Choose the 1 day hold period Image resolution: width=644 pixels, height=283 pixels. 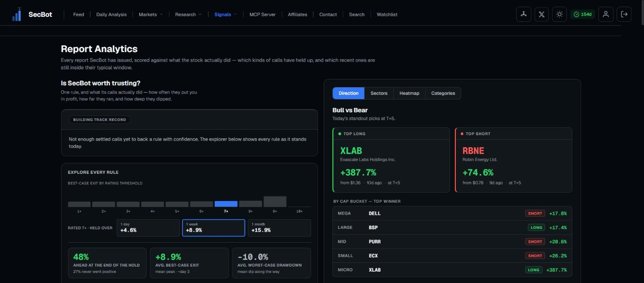148,228
